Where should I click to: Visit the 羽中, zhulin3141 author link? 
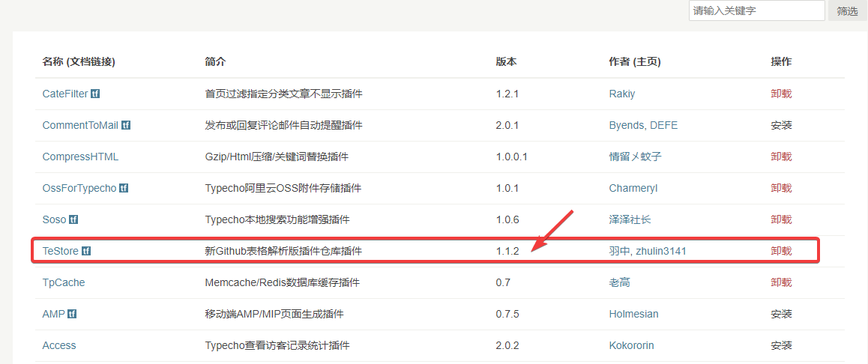click(647, 251)
